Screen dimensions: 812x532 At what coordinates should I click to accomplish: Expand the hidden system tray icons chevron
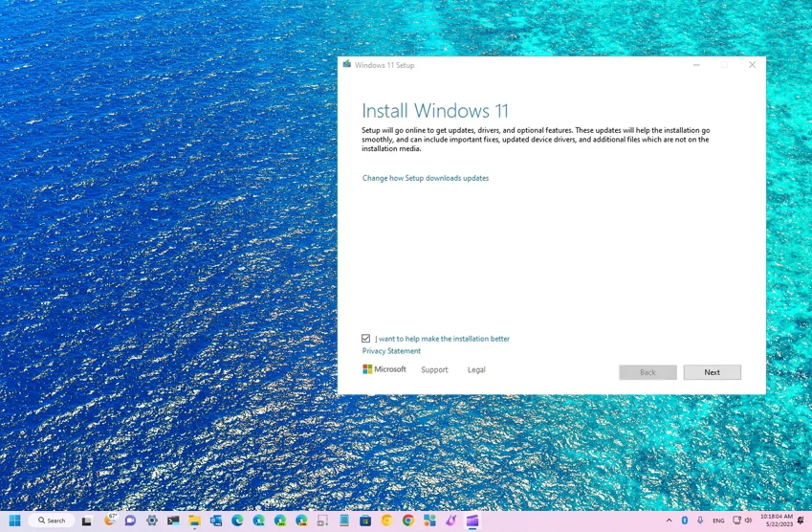[x=669, y=521]
